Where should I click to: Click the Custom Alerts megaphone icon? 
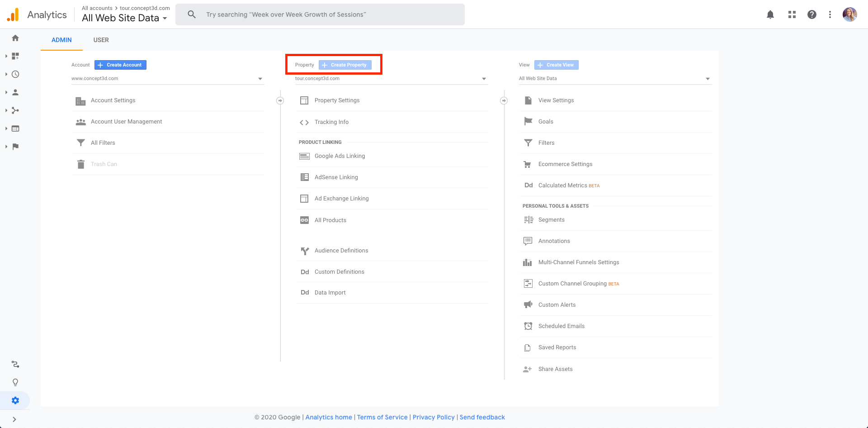tap(528, 304)
